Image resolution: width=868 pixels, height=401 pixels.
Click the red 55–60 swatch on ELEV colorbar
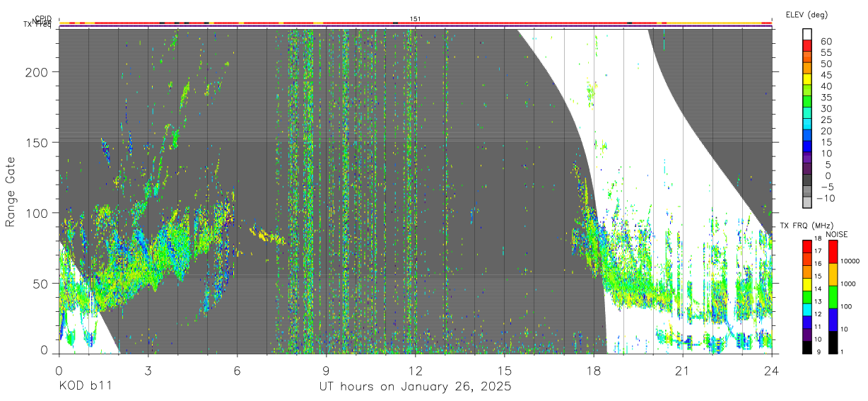click(x=807, y=46)
